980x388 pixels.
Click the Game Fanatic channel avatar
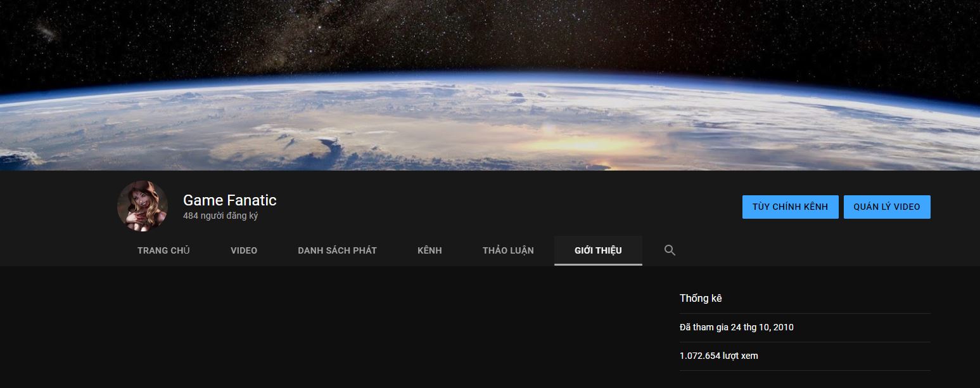click(x=143, y=206)
